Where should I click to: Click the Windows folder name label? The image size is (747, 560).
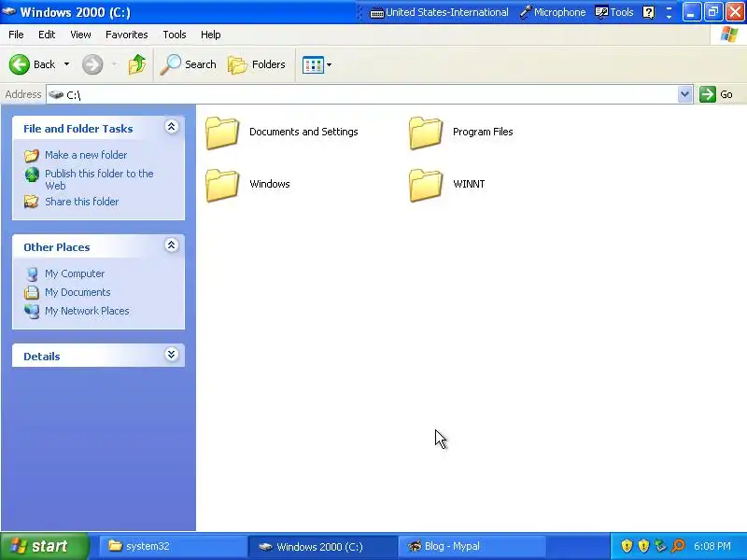[270, 184]
